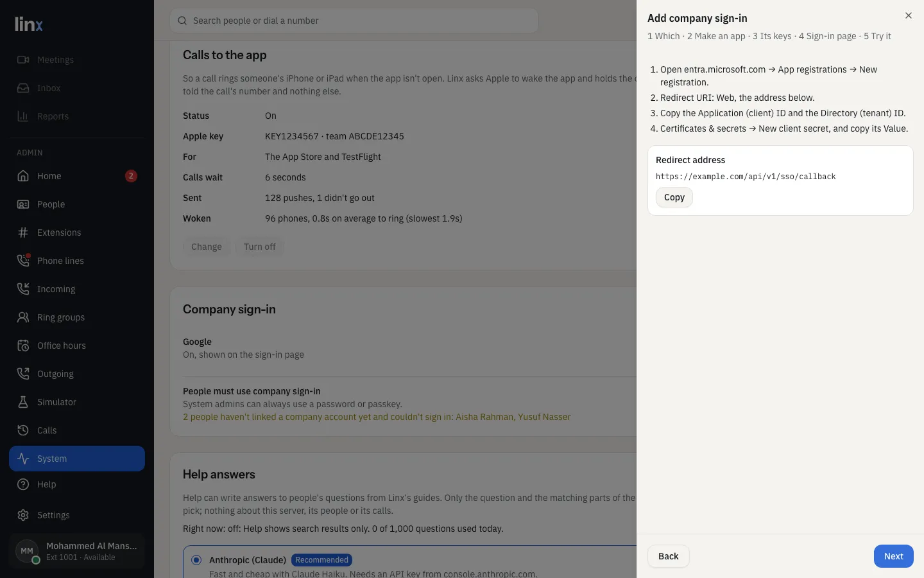924x578 pixels.
Task: Select the System menu item
Action: [77, 459]
